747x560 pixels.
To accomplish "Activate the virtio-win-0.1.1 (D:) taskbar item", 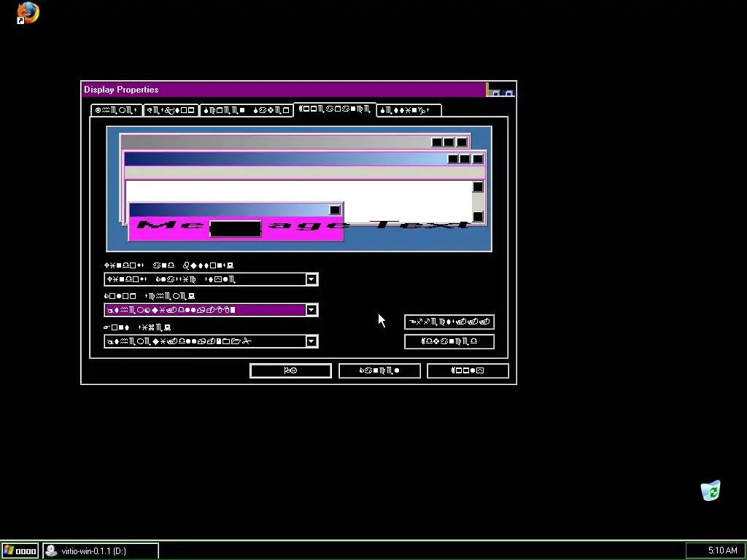I will coord(101,551).
